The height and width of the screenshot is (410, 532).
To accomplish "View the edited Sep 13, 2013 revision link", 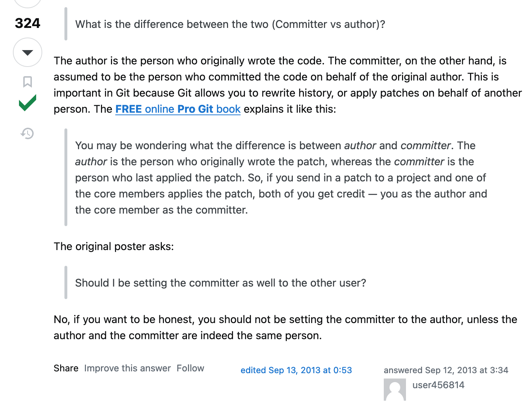I will coord(296,370).
